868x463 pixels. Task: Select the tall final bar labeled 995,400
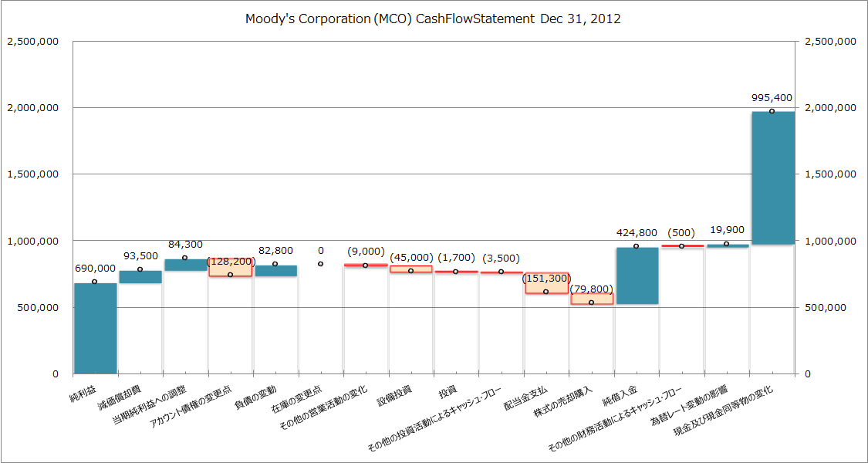(773, 177)
